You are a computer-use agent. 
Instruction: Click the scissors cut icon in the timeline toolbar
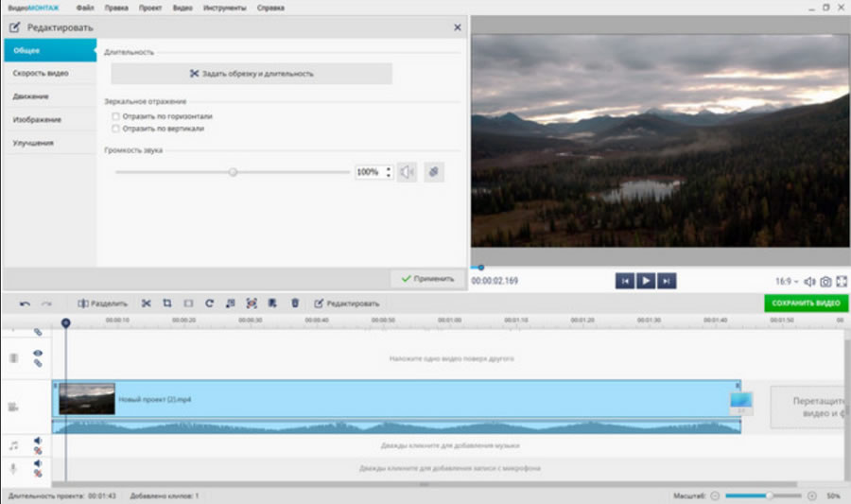147,304
